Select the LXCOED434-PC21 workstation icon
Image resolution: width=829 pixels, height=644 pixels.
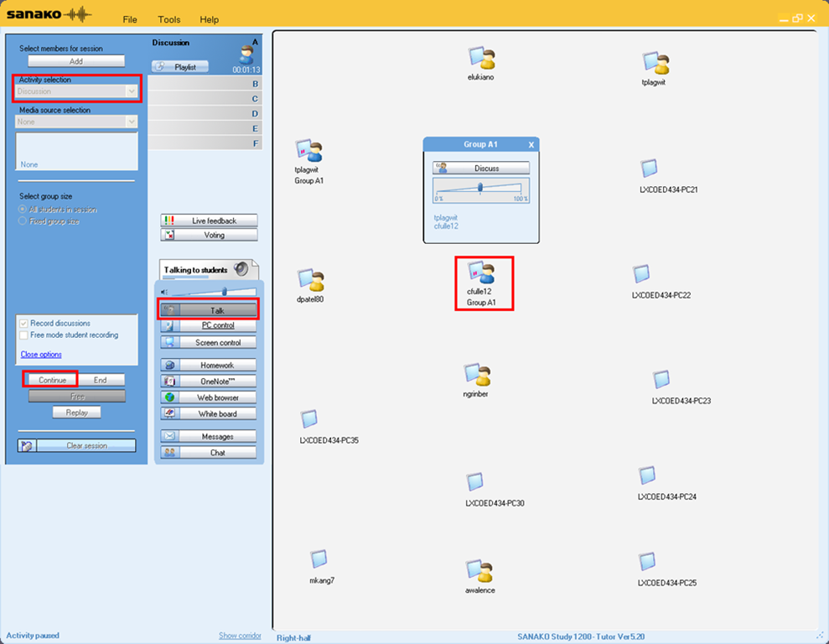tap(650, 169)
